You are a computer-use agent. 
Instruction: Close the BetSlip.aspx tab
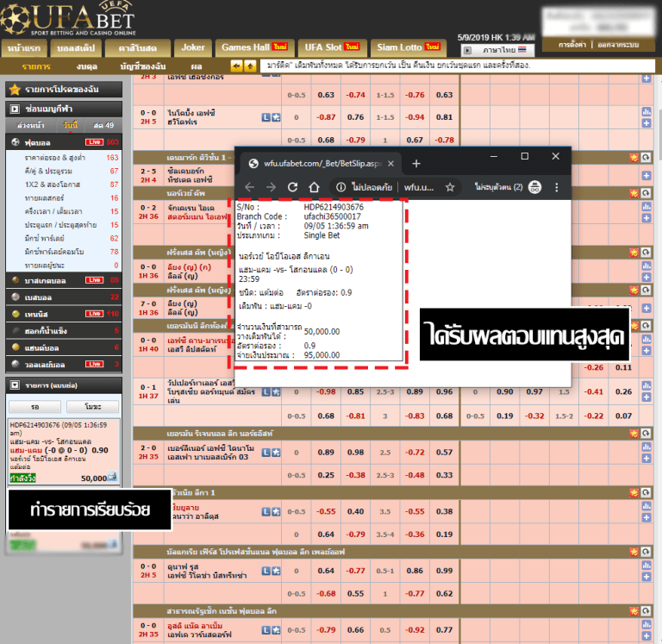pos(391,164)
